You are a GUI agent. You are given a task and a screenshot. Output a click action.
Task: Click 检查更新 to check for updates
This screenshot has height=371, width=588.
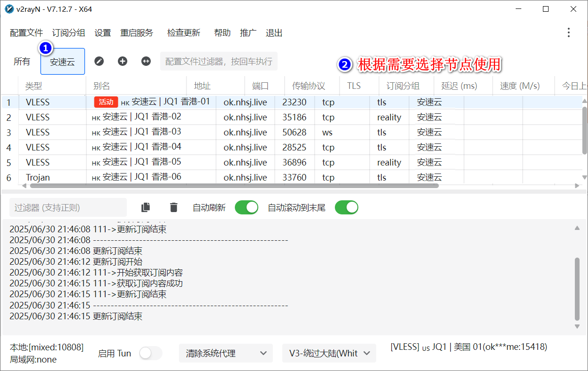[x=184, y=33]
